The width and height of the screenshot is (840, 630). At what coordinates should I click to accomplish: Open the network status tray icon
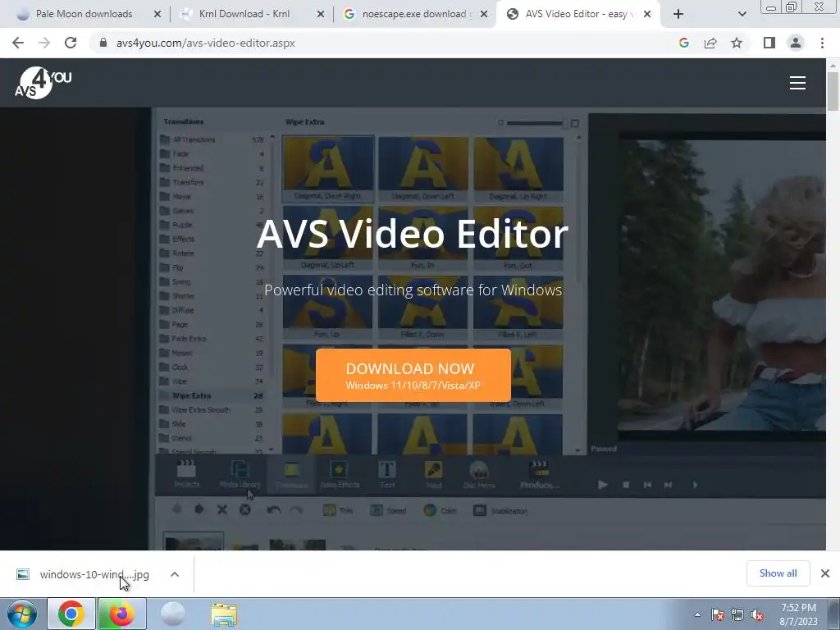coord(737,615)
